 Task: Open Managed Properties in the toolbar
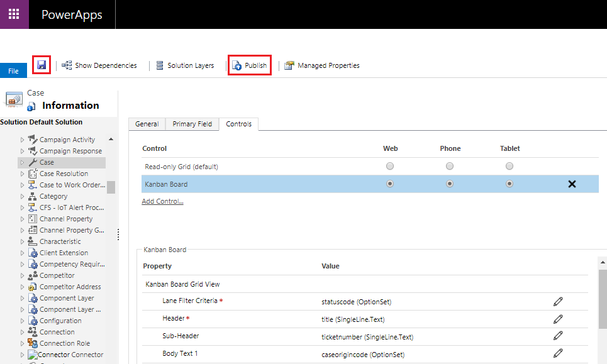coord(321,65)
